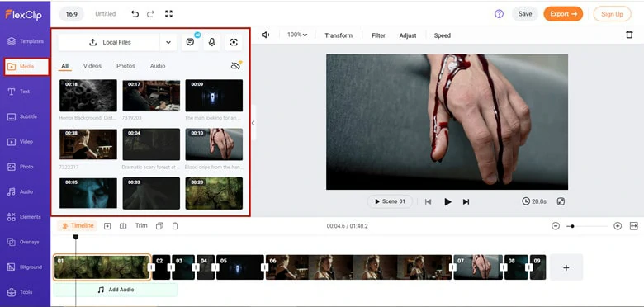644x307 pixels.
Task: Open help via question mark icon
Action: click(499, 14)
